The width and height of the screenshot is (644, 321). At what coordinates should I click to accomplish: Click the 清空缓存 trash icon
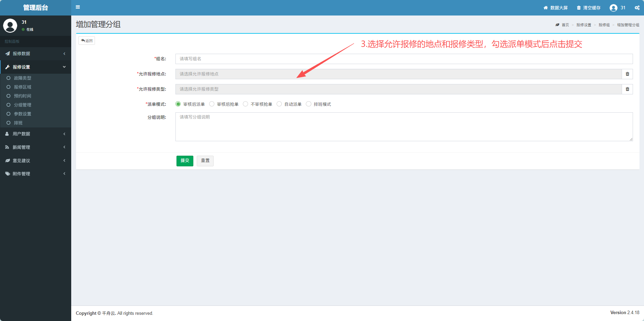tap(579, 8)
